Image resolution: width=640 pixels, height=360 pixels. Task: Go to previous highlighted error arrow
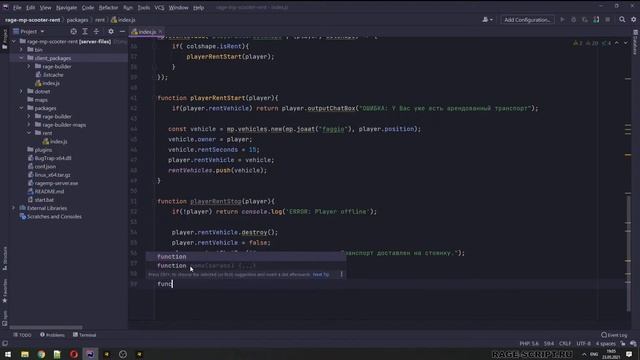pyautogui.click(x=617, y=43)
